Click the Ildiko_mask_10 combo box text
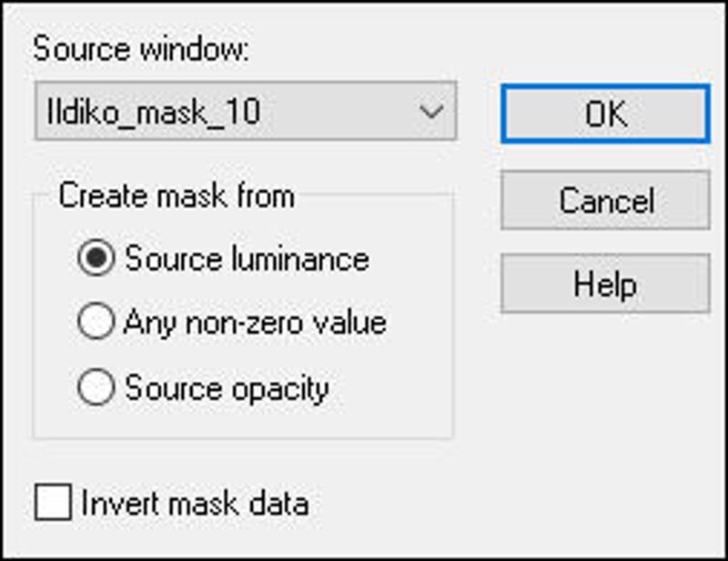Viewport: 728px width, 561px height. point(155,112)
